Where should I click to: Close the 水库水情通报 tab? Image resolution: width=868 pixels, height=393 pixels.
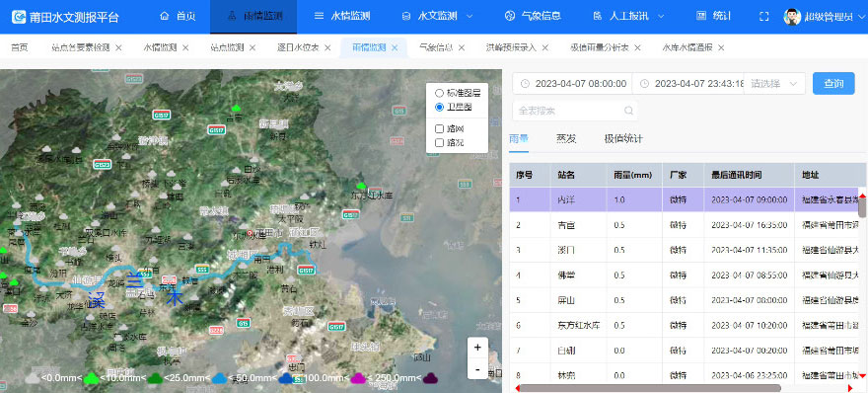pyautogui.click(x=721, y=47)
